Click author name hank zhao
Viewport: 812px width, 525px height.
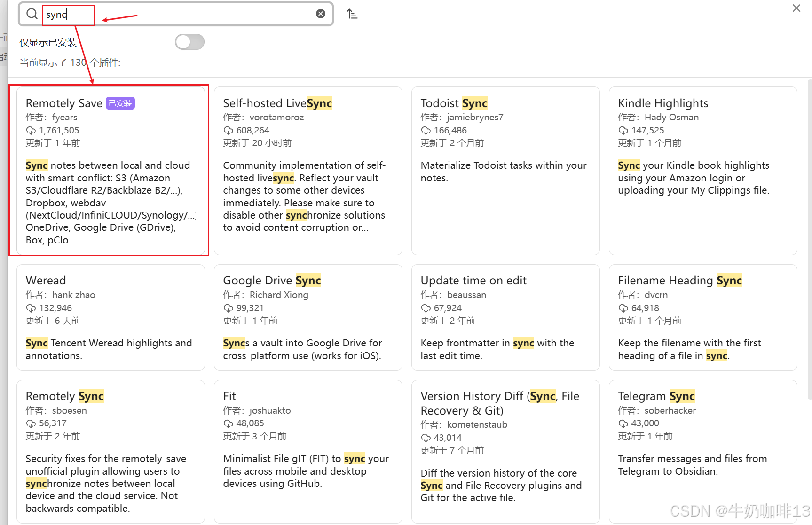(73, 295)
